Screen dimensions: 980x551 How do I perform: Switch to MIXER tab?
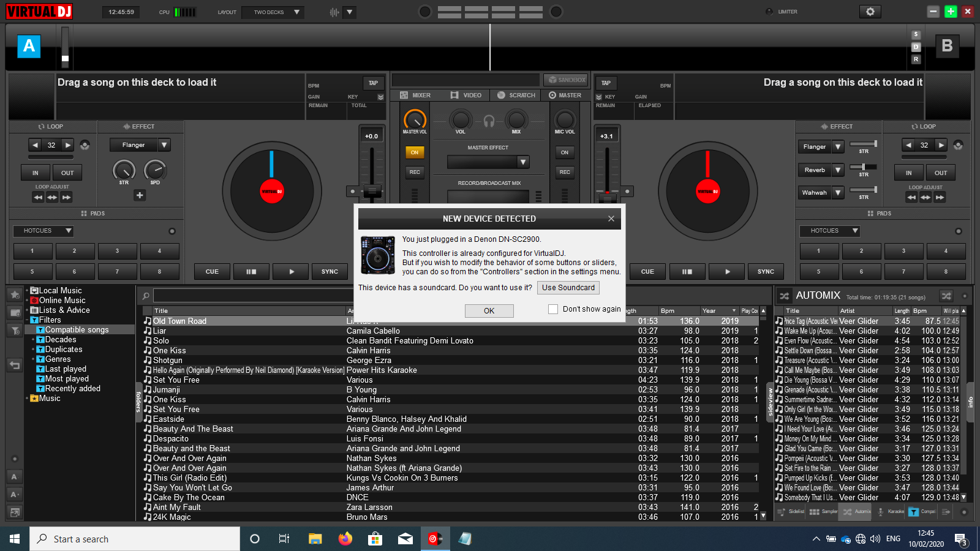[415, 96]
